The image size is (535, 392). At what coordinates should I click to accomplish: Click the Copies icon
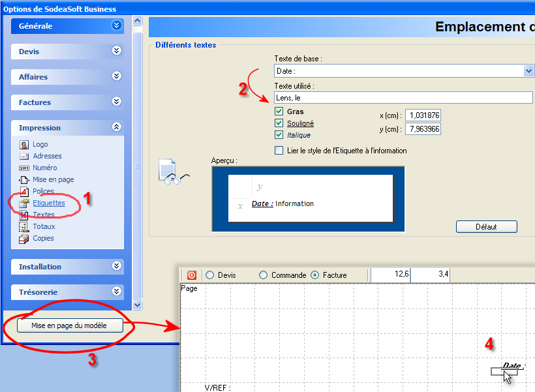pos(24,239)
